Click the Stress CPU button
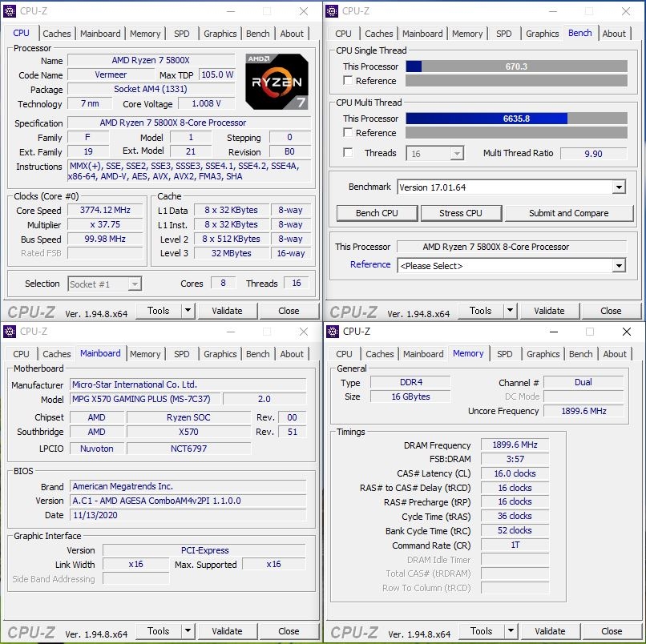 tap(461, 213)
